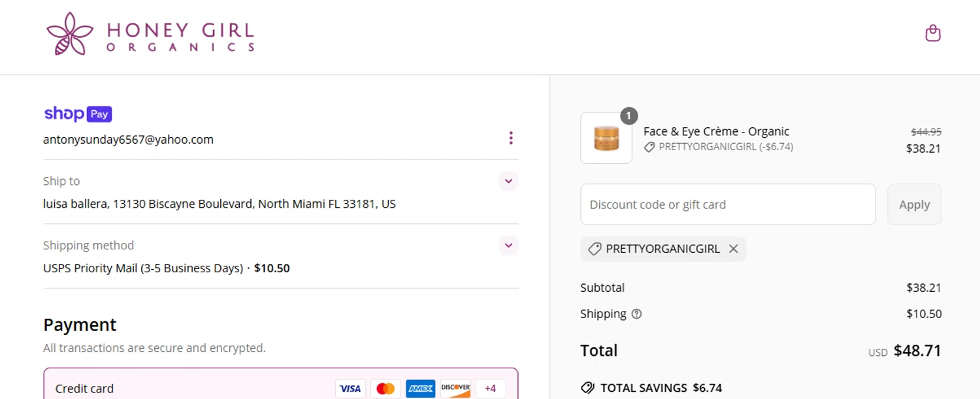
Task: Click the Shipping method label
Action: pos(88,246)
